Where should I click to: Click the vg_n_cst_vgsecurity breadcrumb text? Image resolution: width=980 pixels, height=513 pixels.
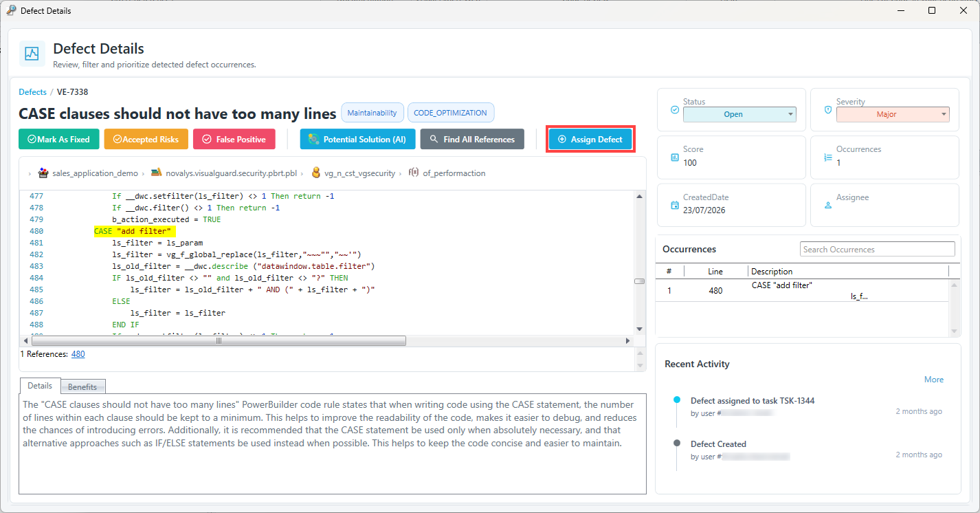coord(360,173)
